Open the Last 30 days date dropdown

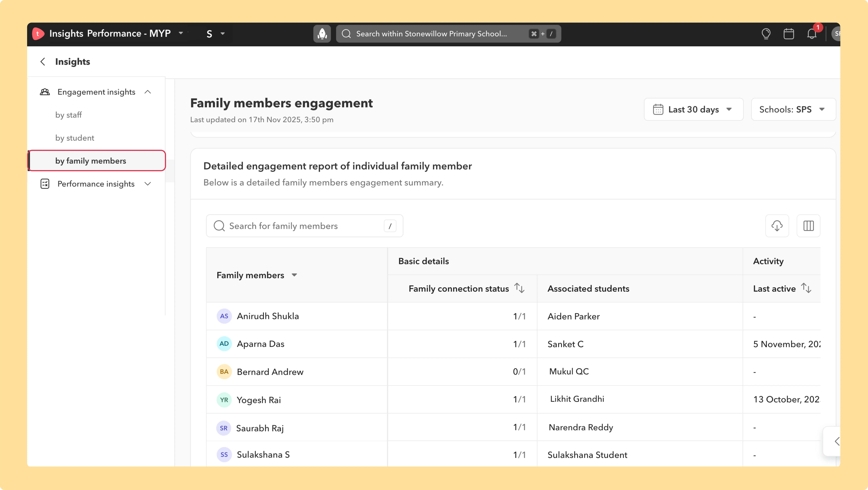[693, 109]
